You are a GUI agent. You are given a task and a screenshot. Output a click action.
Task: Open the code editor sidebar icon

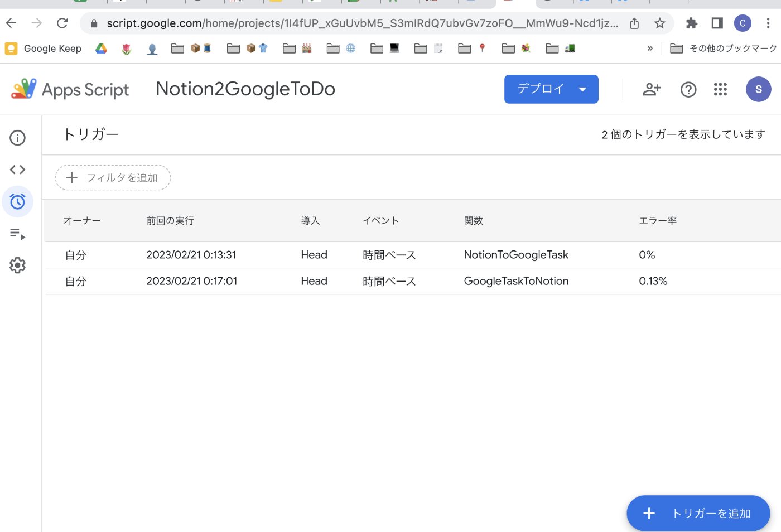click(17, 170)
